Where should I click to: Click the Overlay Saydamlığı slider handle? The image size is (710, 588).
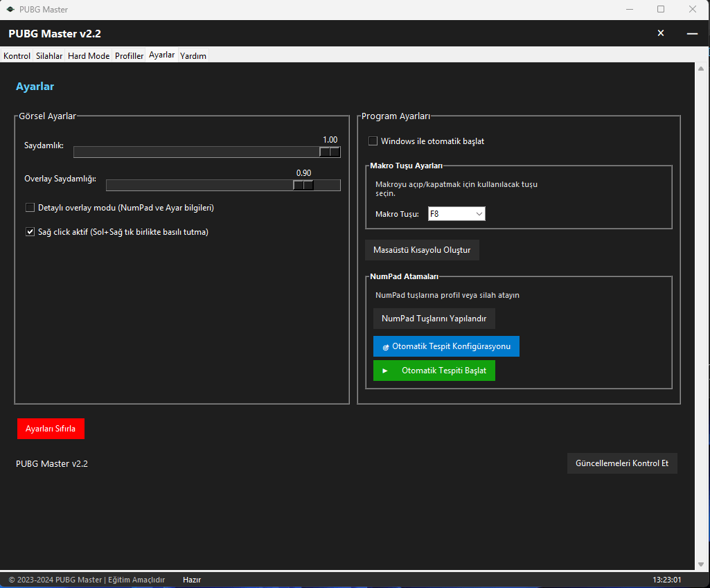pyautogui.click(x=303, y=185)
